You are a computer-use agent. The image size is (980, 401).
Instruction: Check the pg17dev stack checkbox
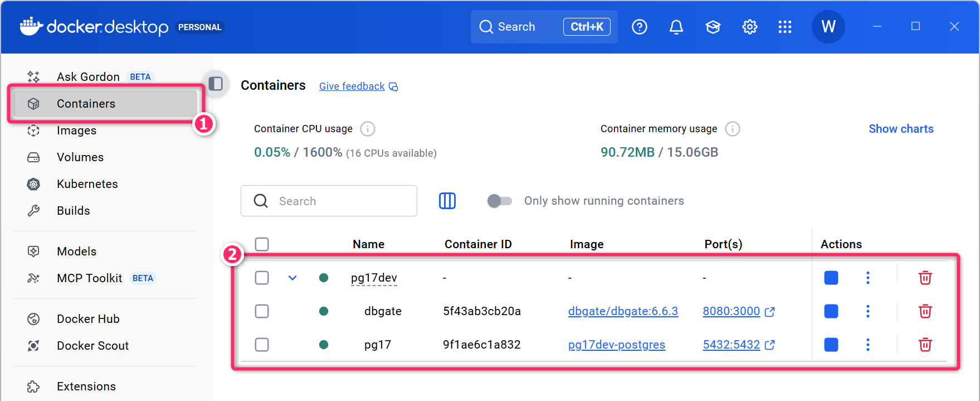(262, 278)
